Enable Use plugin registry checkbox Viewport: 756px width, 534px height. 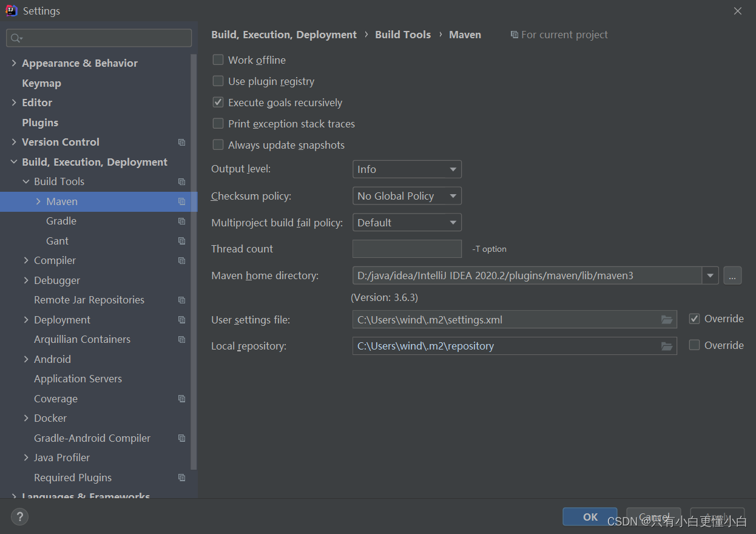[x=218, y=81]
